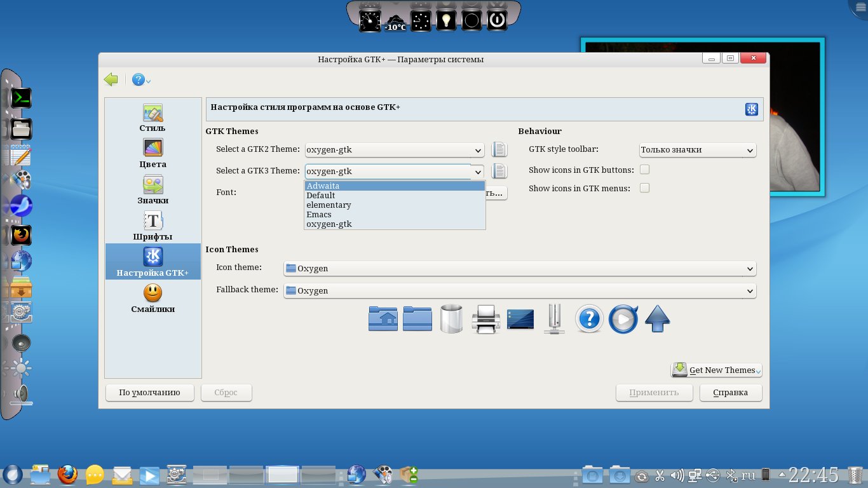Open the Шрифты settings section
The height and width of the screenshot is (488, 868).
click(x=153, y=227)
